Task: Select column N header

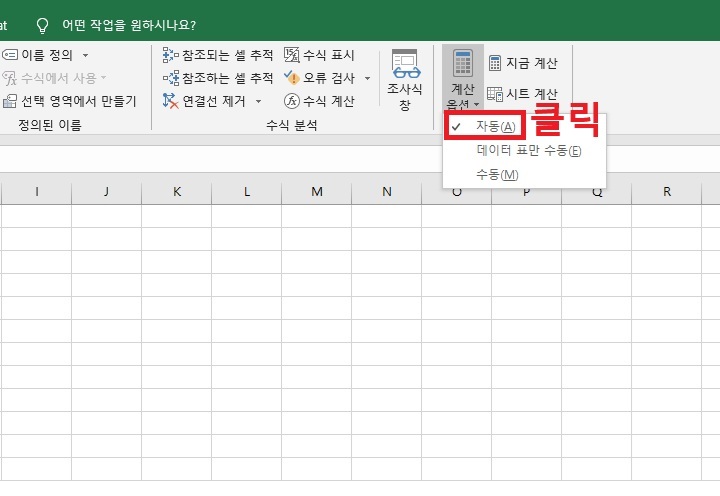Action: tap(387, 192)
